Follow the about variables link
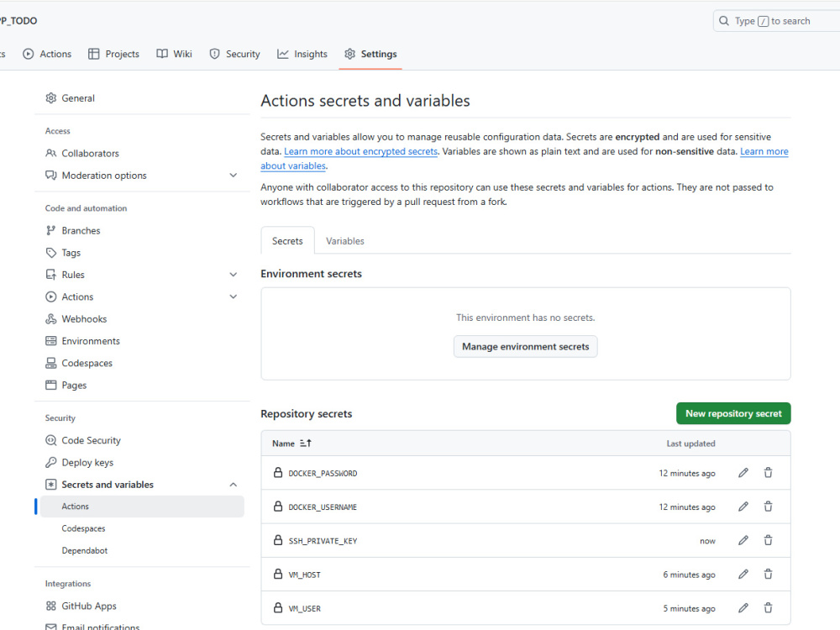This screenshot has height=630, width=840. coord(293,166)
